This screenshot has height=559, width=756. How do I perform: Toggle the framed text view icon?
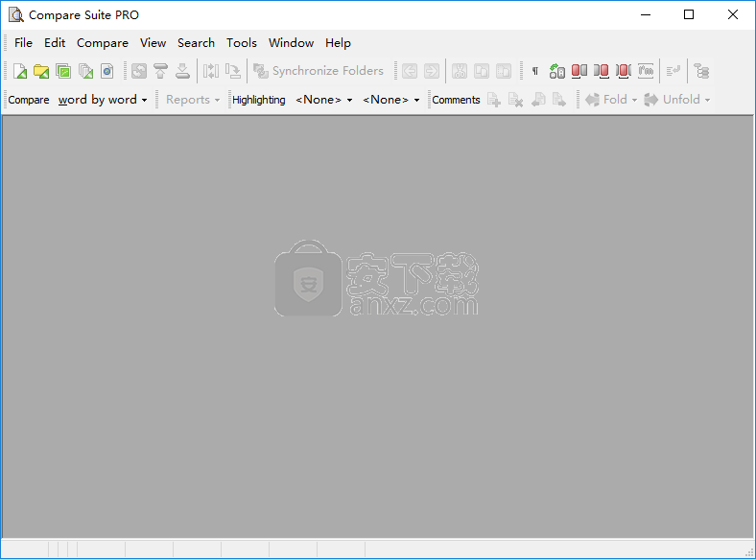[646, 71]
